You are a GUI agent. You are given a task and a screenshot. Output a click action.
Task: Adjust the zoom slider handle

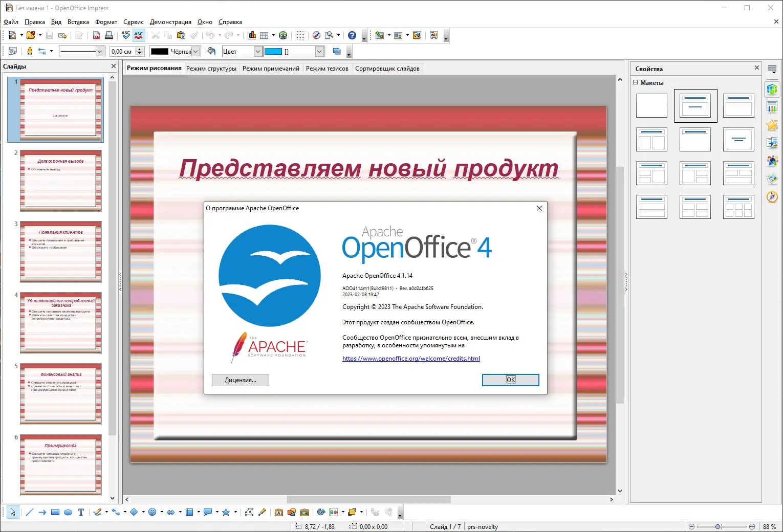pos(719,526)
